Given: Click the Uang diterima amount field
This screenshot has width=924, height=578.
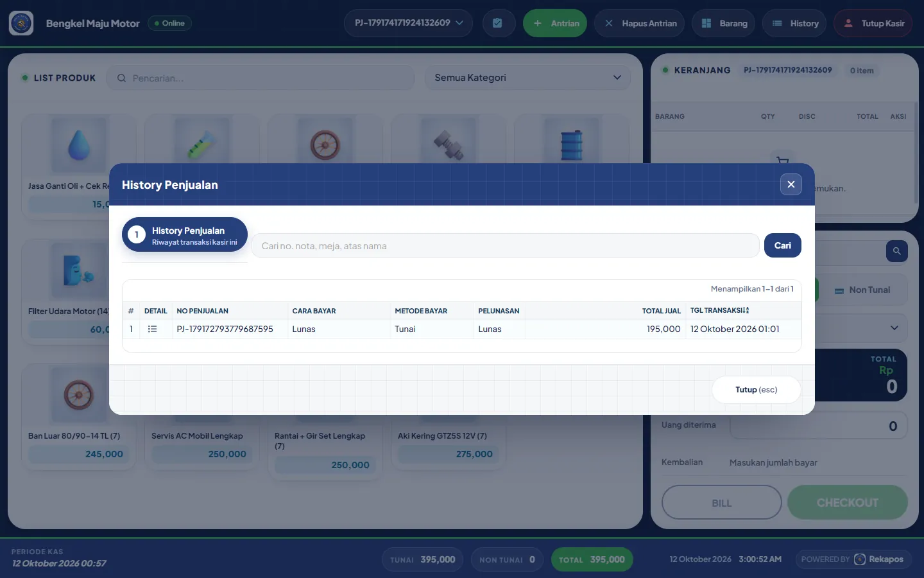Looking at the screenshot, I should click(x=819, y=426).
